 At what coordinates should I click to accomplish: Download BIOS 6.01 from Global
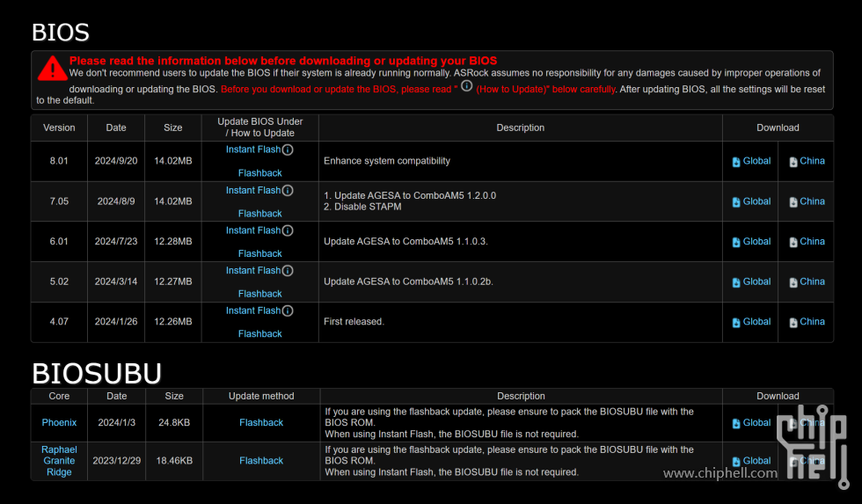point(751,242)
